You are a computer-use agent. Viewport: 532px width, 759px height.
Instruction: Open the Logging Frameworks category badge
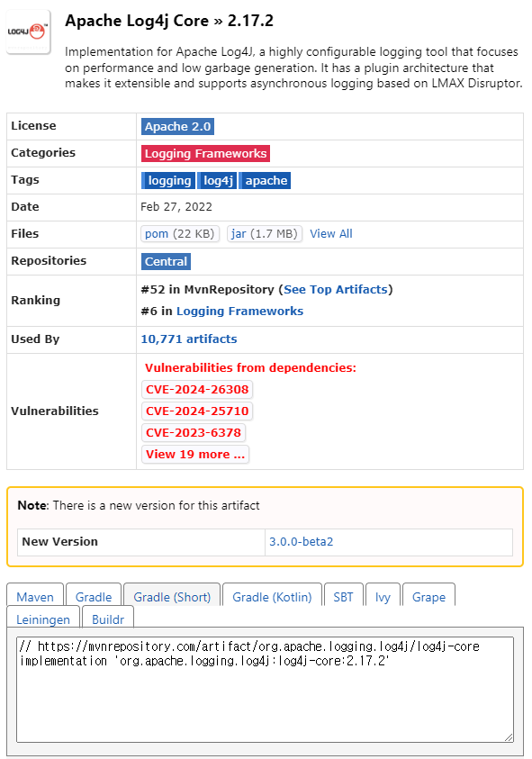pos(205,153)
